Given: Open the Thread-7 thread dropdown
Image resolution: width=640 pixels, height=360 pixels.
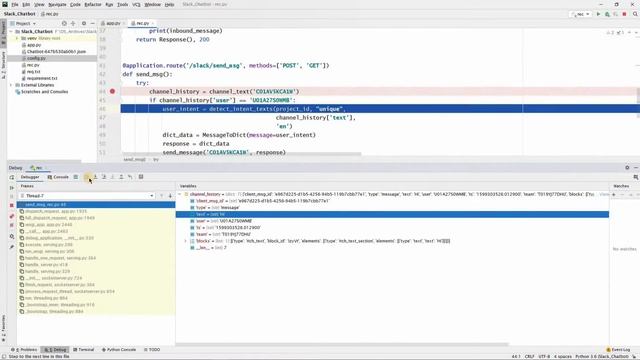Looking at the screenshot, I should tap(87, 196).
